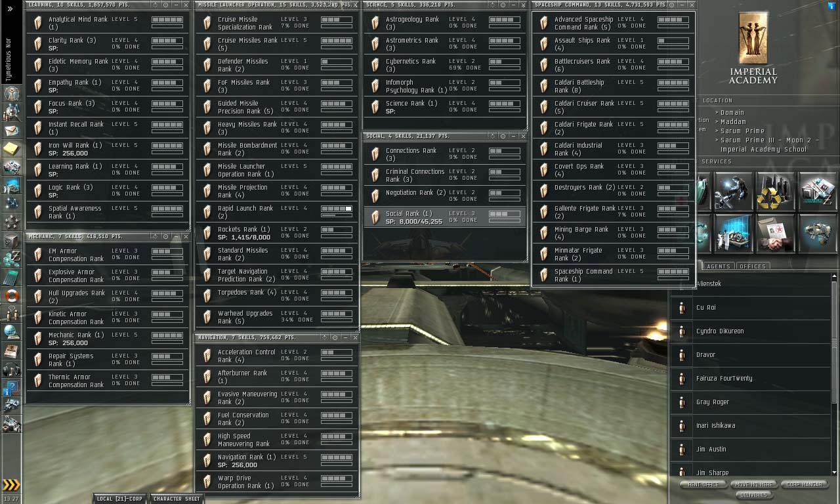
Task: Open the handshake document station service icon
Action: 775,233
